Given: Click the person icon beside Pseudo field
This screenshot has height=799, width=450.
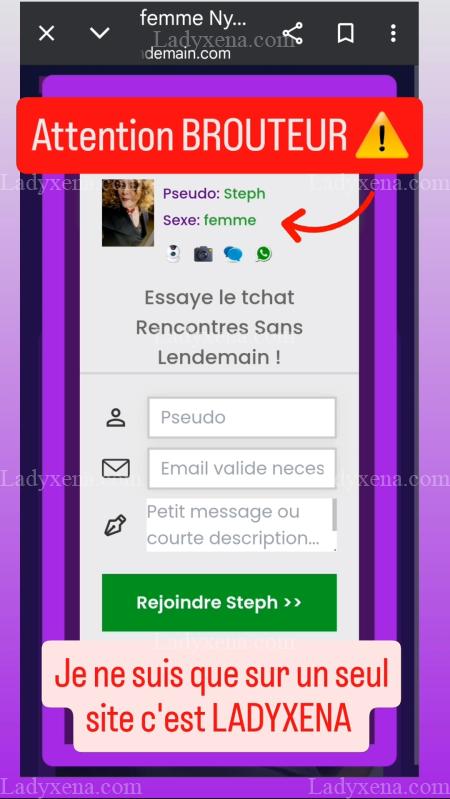Looking at the screenshot, I should pos(116,417).
